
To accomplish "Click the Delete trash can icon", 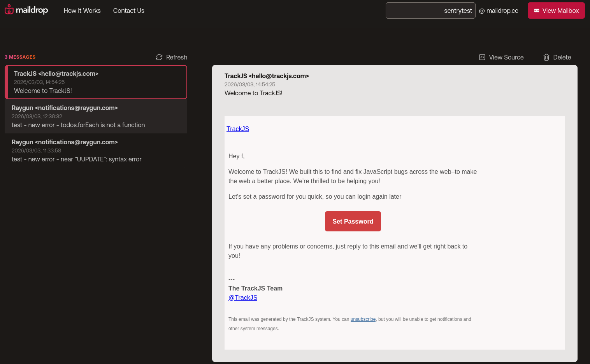I will tap(546, 57).
